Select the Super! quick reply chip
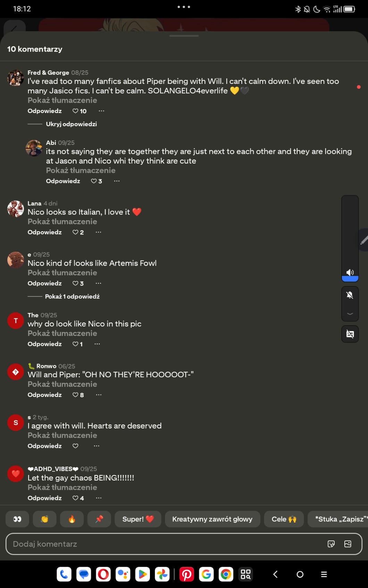 coord(137,519)
